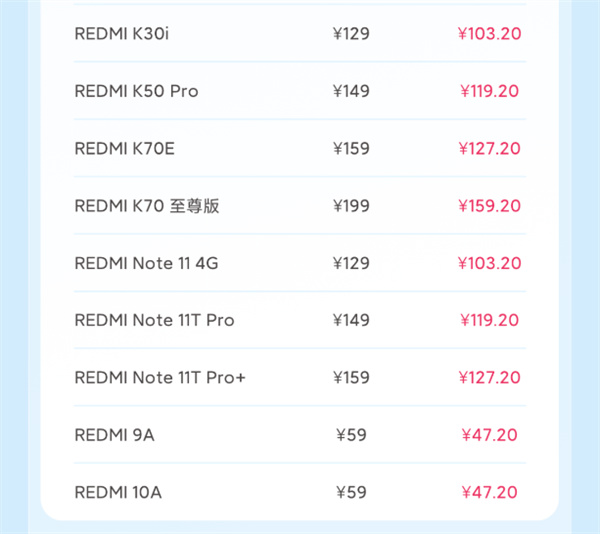This screenshot has width=600, height=534.
Task: Select the red ¥159.20 discounted price
Action: point(489,206)
